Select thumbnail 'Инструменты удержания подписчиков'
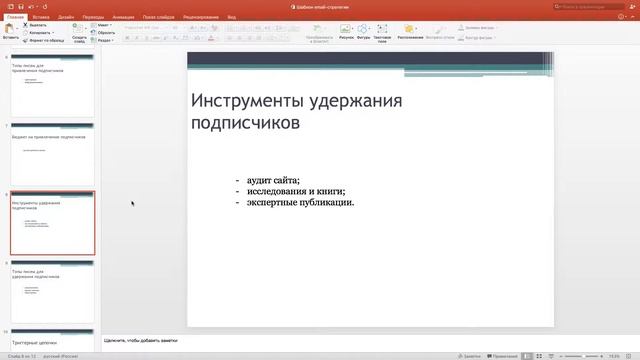The image size is (640, 360). point(53,223)
